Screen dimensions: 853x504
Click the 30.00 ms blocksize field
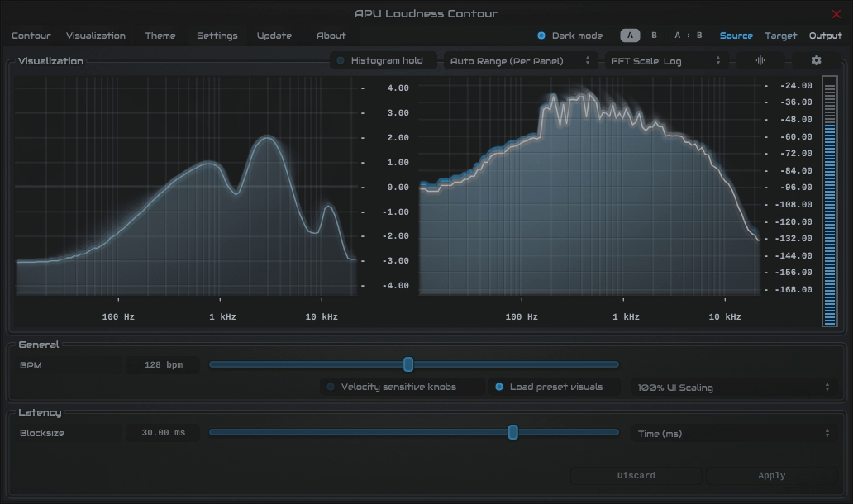(163, 433)
